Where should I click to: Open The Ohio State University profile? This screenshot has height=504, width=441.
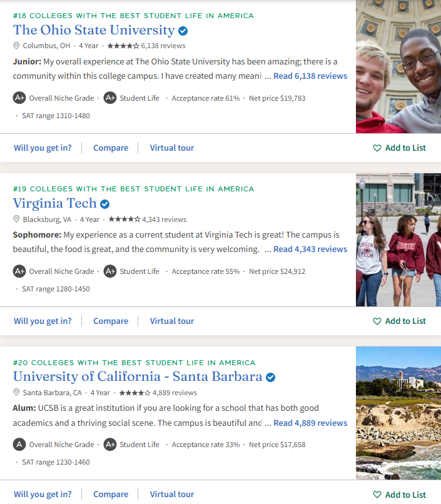pyautogui.click(x=94, y=30)
